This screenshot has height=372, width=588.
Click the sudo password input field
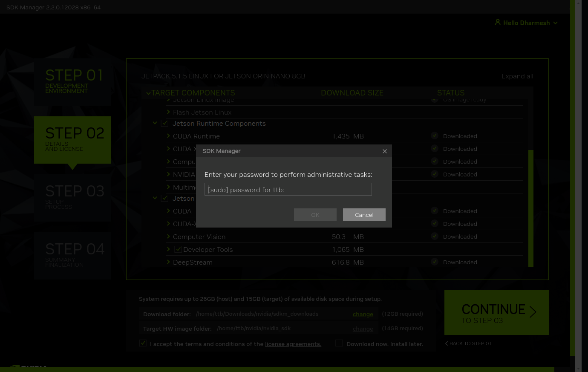pyautogui.click(x=288, y=190)
